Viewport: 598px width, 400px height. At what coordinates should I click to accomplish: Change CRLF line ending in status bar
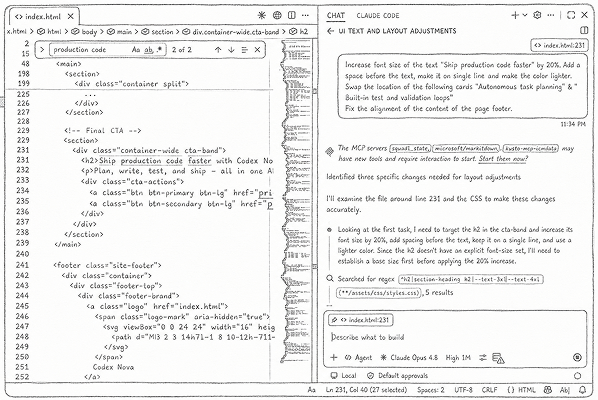(x=489, y=390)
